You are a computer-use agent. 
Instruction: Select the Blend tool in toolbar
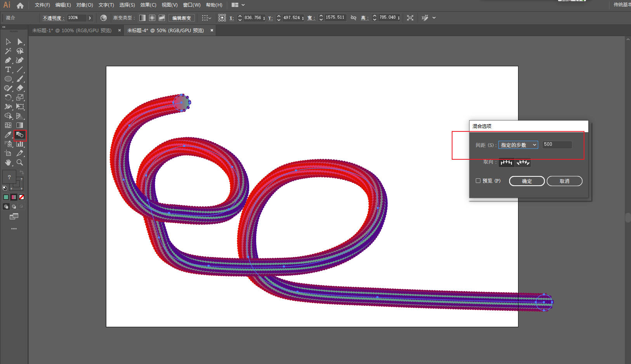pyautogui.click(x=20, y=135)
